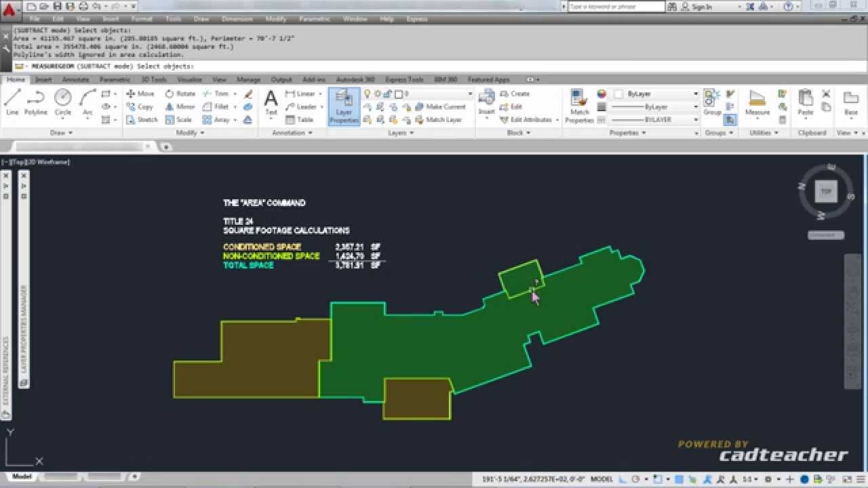
Task: Expand the Modify panel
Action: pyautogui.click(x=189, y=133)
